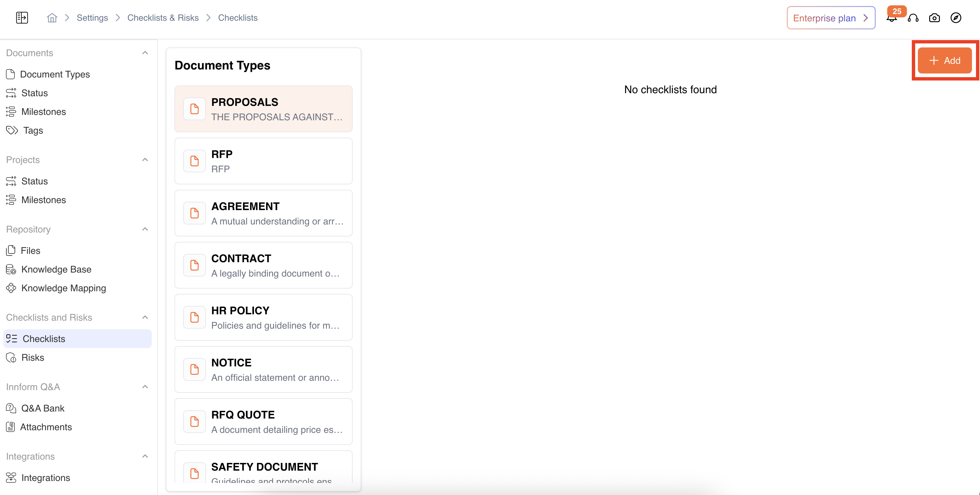Open Knowledge Mapping in sidebar
The height and width of the screenshot is (495, 980).
(63, 288)
